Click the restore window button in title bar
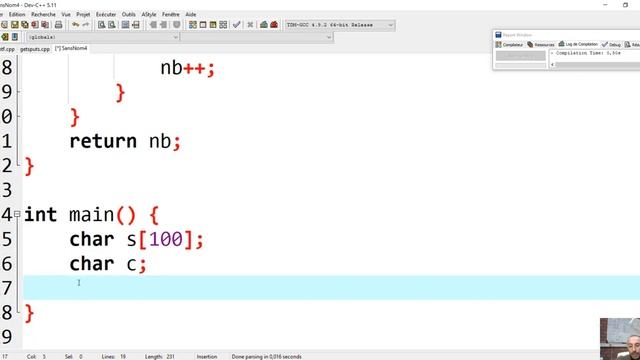The height and width of the screenshot is (360, 640). tap(625, 5)
